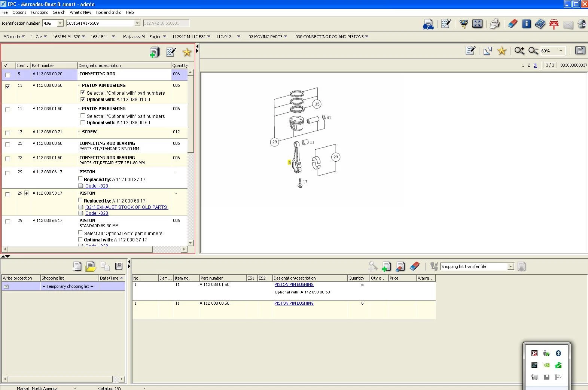The image size is (588, 390).
Task: Tick the SCREW row checkbox
Action: (7, 132)
